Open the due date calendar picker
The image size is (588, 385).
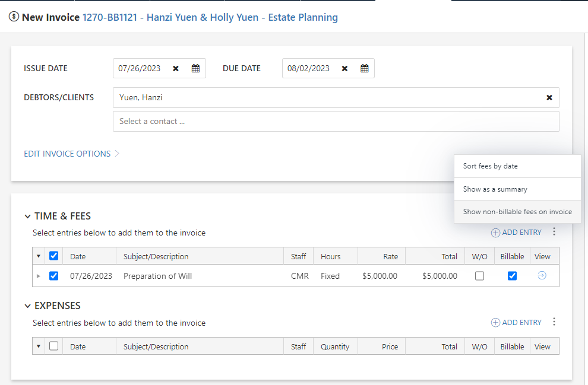[x=364, y=68]
